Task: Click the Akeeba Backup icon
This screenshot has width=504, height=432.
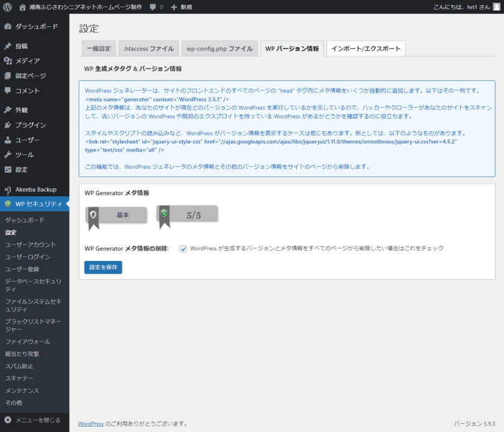Action: coord(8,190)
